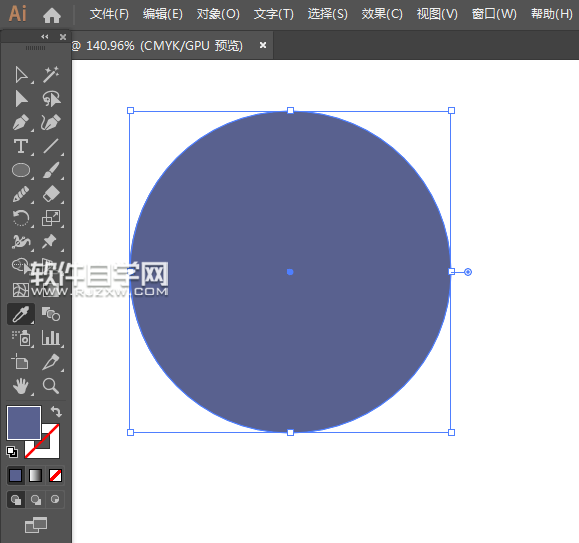The height and width of the screenshot is (543, 579).
Task: Select the Pen tool
Action: coord(21,123)
